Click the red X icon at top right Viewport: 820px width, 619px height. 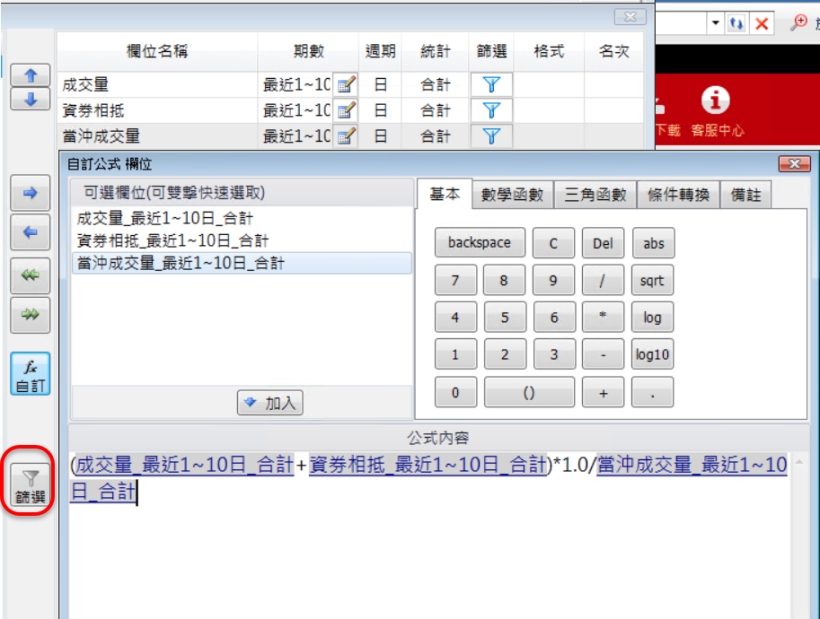pyautogui.click(x=759, y=22)
